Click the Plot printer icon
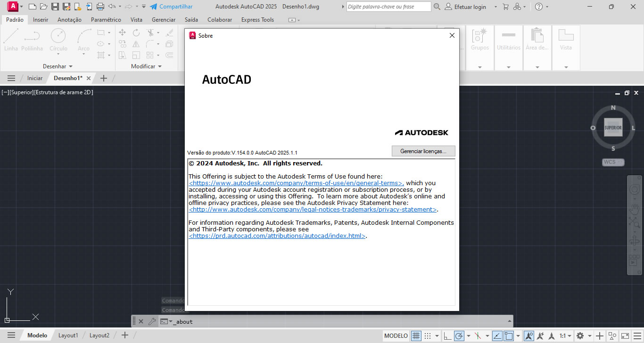Image resolution: width=644 pixels, height=343 pixels. click(100, 7)
